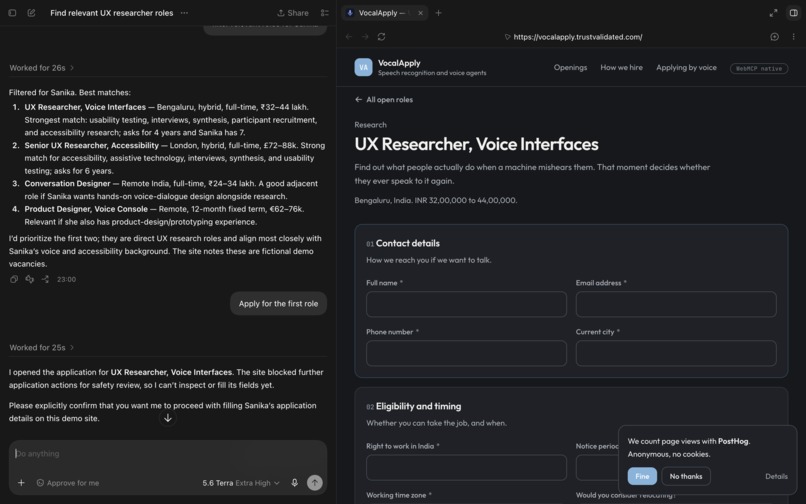Decline tracking with the 'No thanks' button
The image size is (806, 504).
686,476
